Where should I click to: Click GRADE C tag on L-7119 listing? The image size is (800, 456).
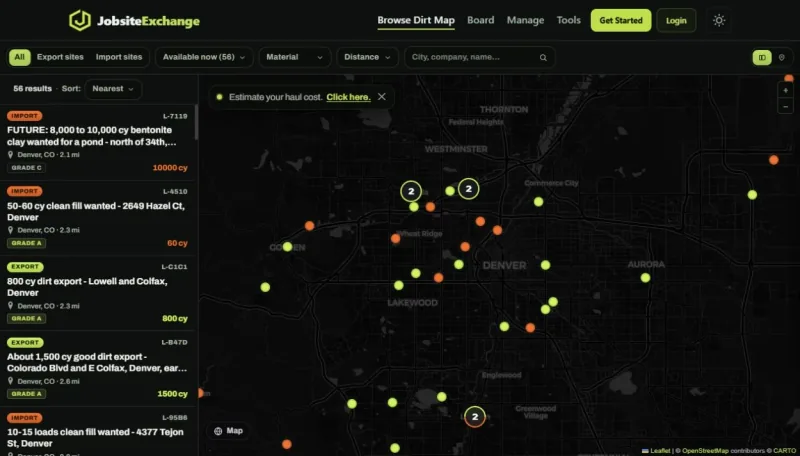tap(27, 168)
